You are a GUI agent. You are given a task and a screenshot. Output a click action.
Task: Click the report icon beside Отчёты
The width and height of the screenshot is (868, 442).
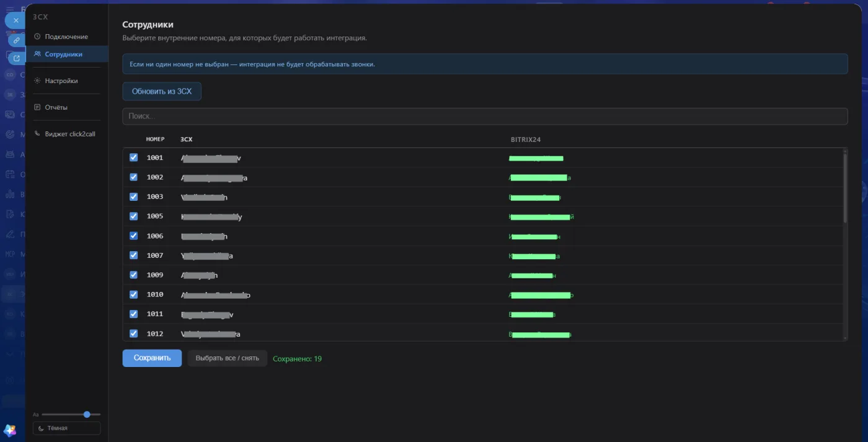click(37, 107)
